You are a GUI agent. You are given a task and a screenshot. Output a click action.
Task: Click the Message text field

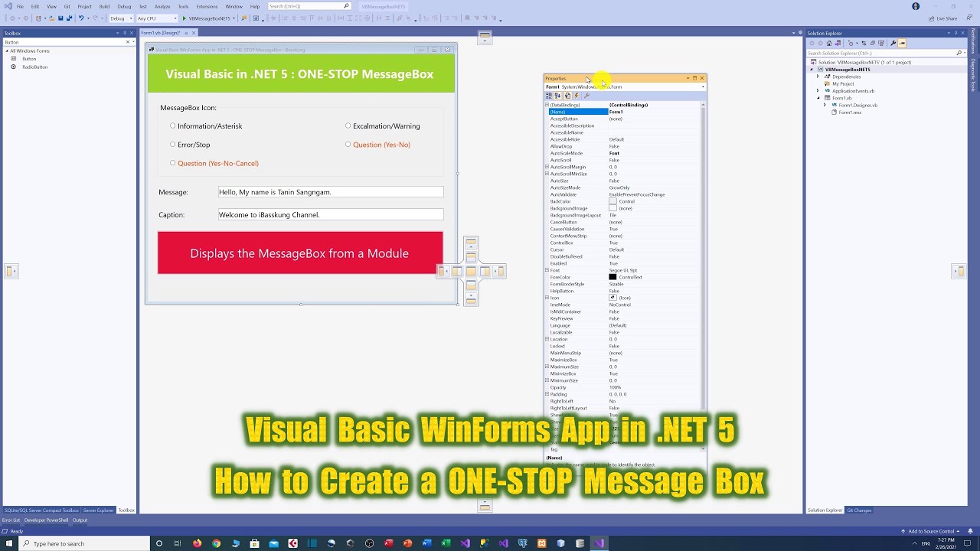[331, 192]
